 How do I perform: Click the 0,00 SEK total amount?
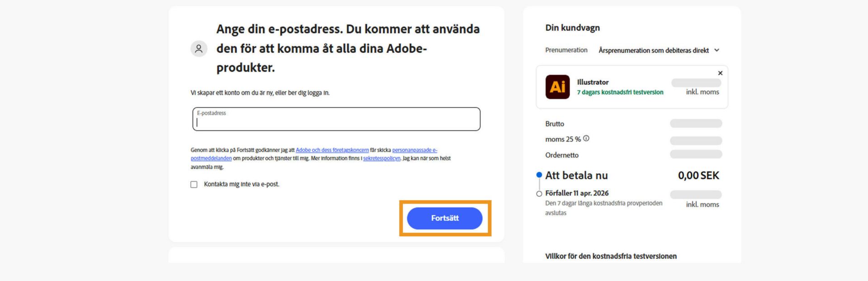[x=699, y=175]
